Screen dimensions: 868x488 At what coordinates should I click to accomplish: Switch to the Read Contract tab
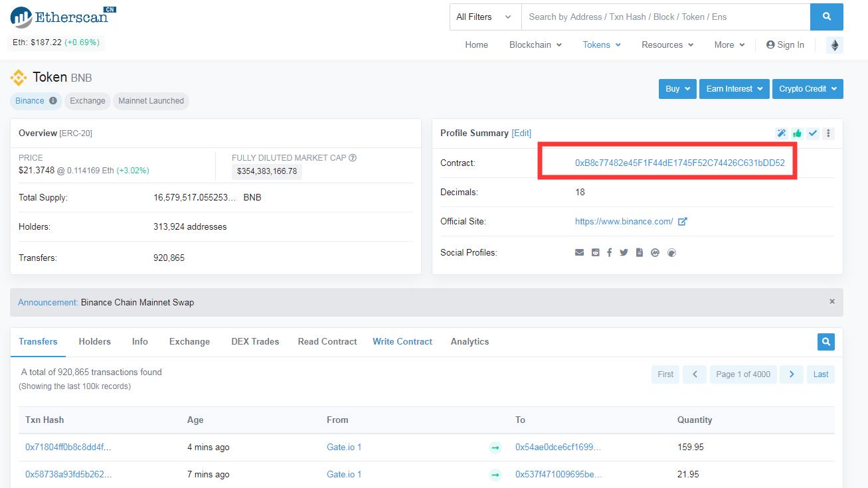327,342
